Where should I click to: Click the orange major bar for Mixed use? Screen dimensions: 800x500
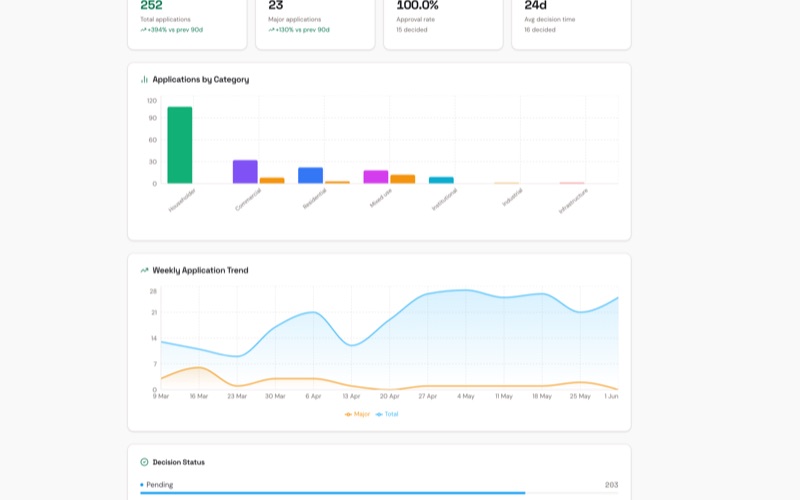[x=403, y=179]
